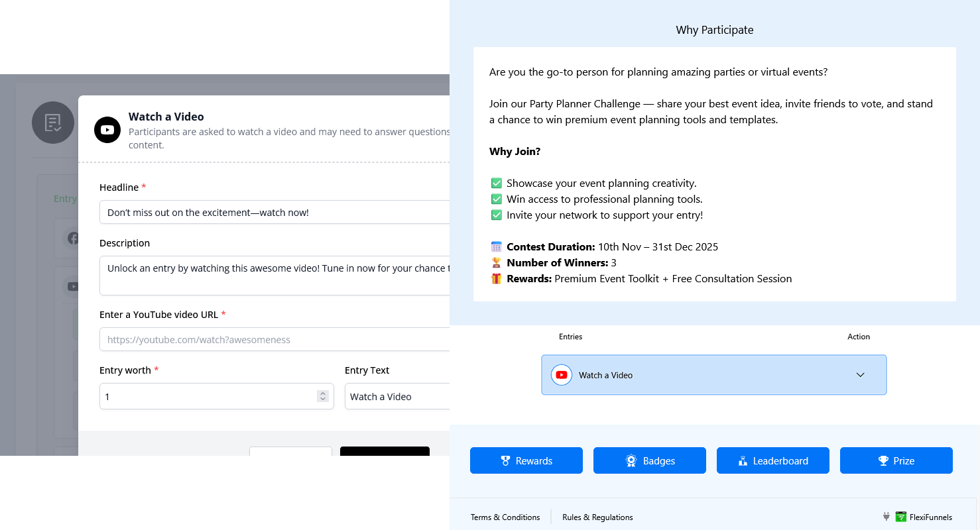Open the Prize button
This screenshot has height=530, width=980.
coord(896,460)
